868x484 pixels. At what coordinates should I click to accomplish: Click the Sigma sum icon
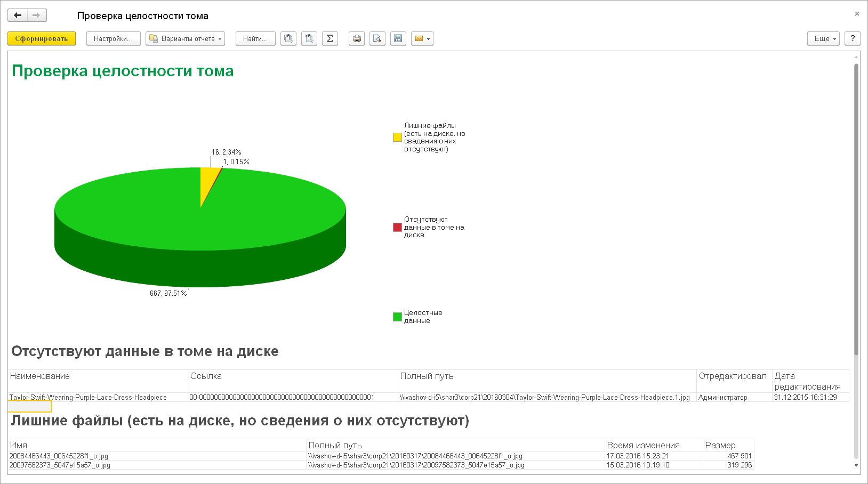click(x=330, y=38)
